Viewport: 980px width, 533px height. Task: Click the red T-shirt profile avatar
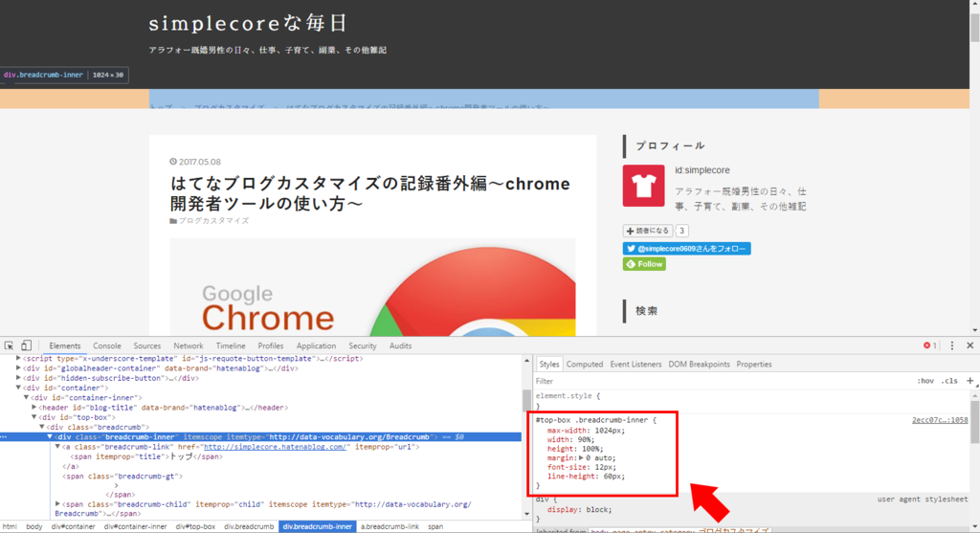point(643,186)
